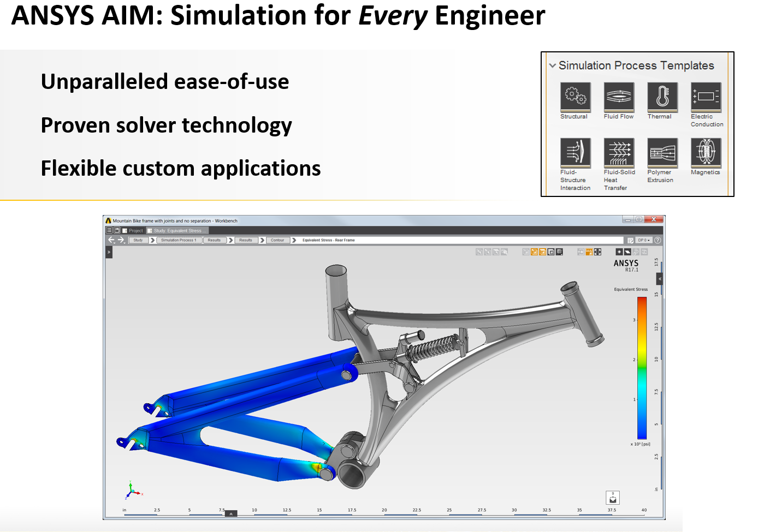Expand the right side panel arrow
This screenshot has width=770, height=532.
[x=660, y=279]
